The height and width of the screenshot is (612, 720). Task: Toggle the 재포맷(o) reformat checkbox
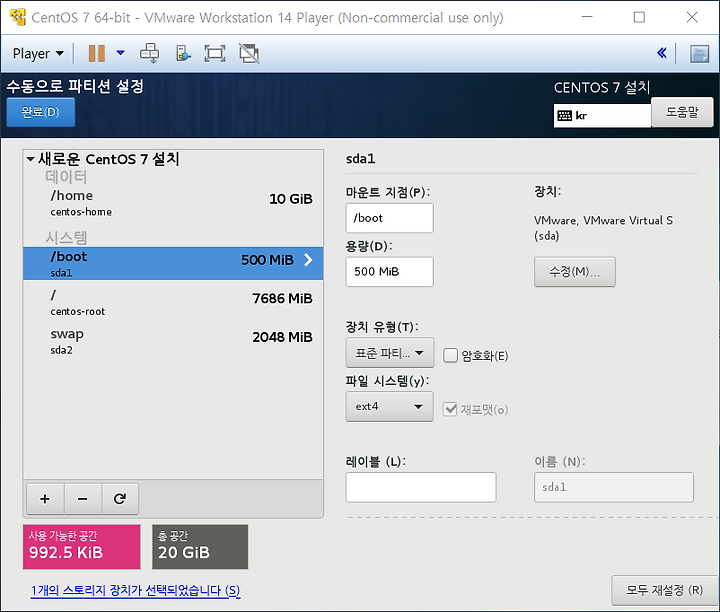[x=450, y=409]
